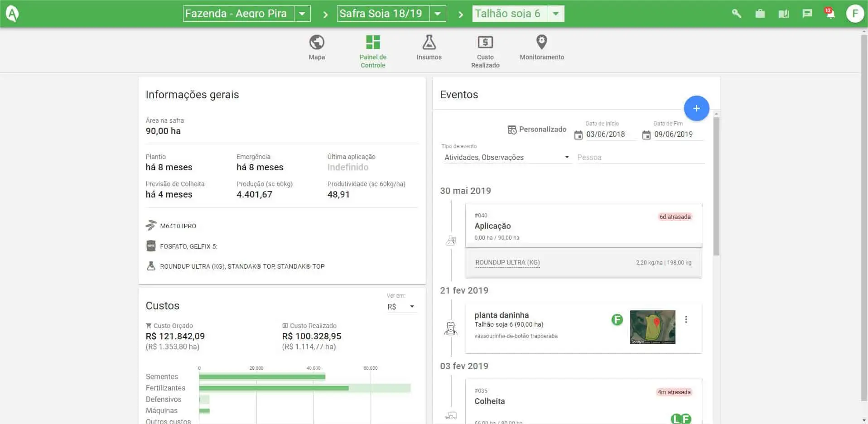Add a new event with the plus button

[x=696, y=108]
